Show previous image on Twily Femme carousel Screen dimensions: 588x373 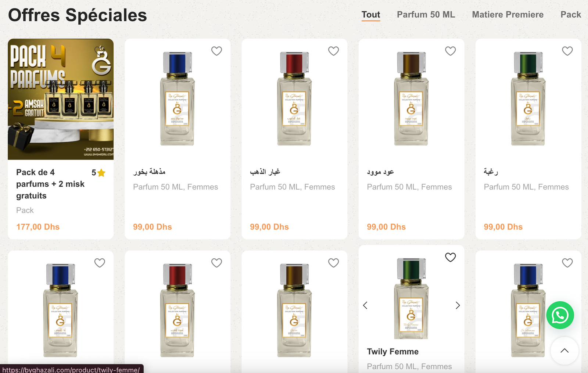(365, 305)
